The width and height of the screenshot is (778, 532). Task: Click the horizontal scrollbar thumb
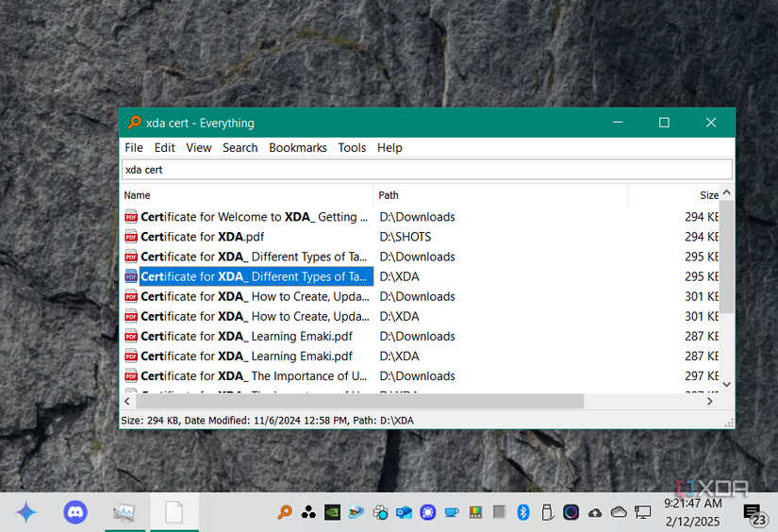[x=359, y=402]
